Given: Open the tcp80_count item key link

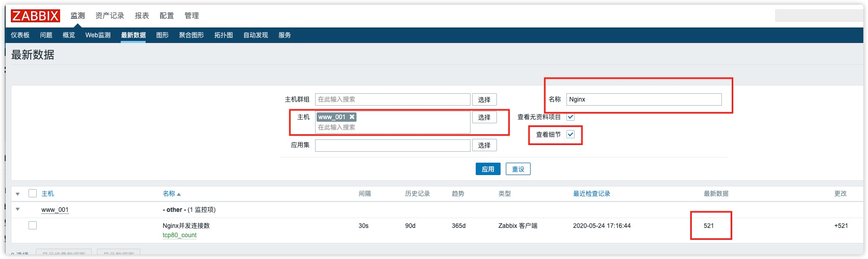Looking at the screenshot, I should click(x=179, y=235).
